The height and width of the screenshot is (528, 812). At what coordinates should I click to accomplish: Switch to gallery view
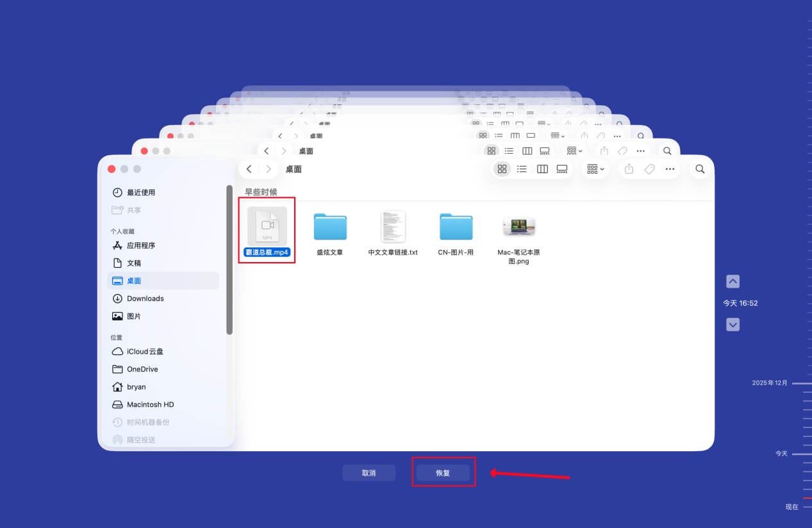tap(562, 169)
